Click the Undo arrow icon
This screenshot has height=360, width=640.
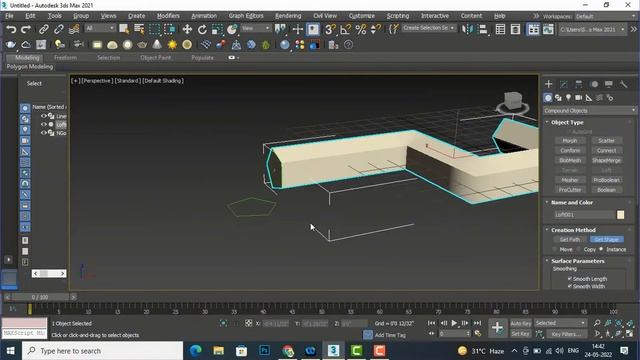[11, 29]
